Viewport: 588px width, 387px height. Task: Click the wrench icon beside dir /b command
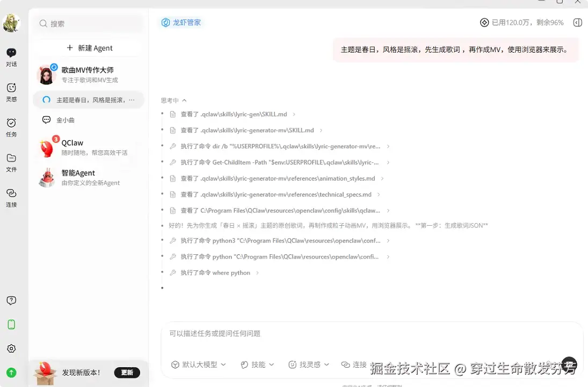(x=173, y=146)
